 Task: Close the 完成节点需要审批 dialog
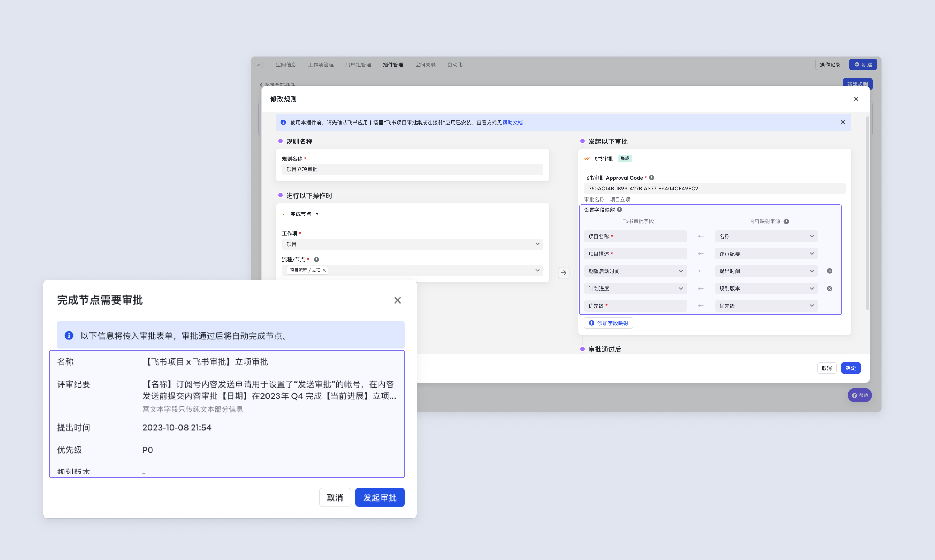click(x=398, y=300)
